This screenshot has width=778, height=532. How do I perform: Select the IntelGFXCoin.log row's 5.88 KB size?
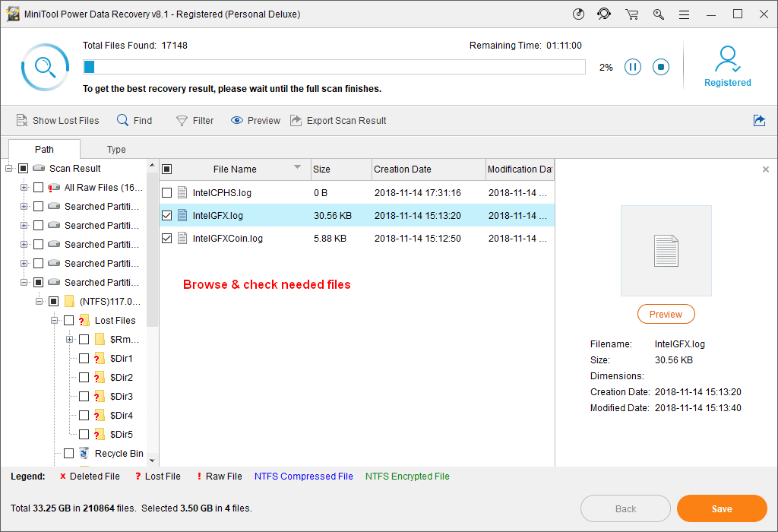tap(330, 238)
